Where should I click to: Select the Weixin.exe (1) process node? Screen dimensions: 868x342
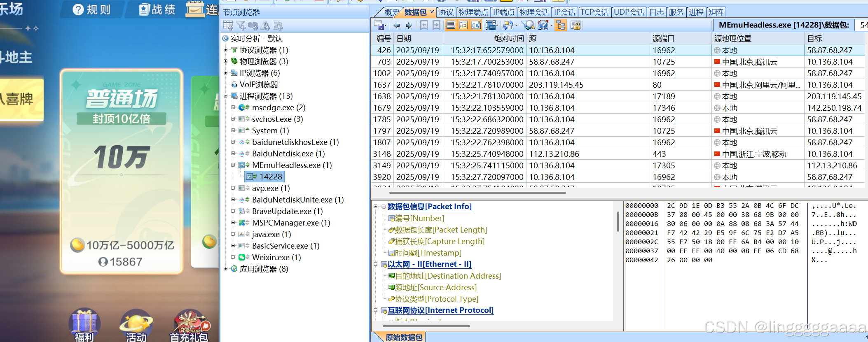click(x=276, y=257)
